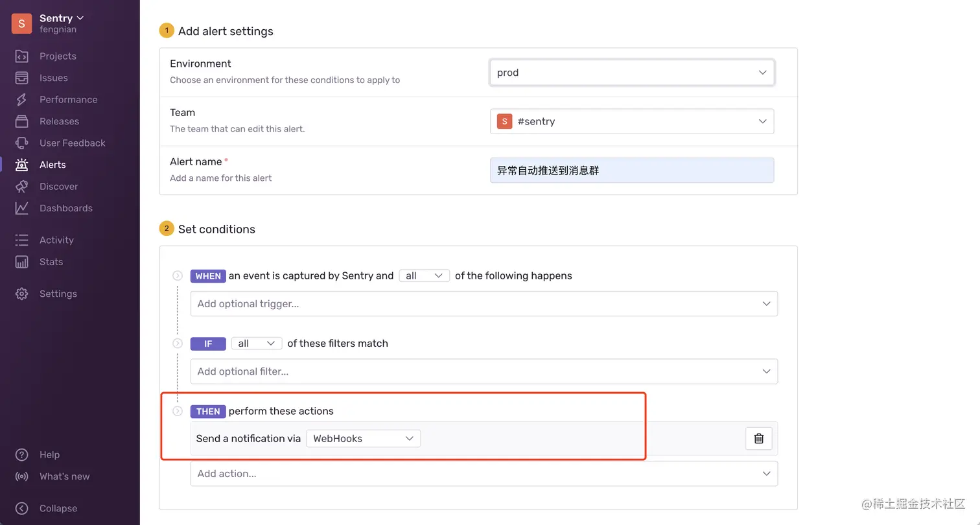Click the fengnian username text
The height and width of the screenshot is (525, 980).
click(58, 29)
